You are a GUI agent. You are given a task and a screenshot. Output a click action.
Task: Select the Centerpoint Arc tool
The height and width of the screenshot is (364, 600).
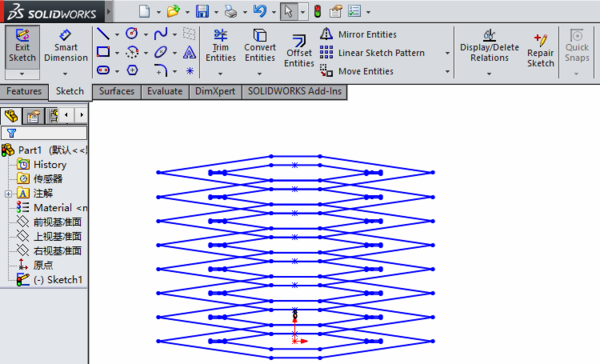(132, 52)
